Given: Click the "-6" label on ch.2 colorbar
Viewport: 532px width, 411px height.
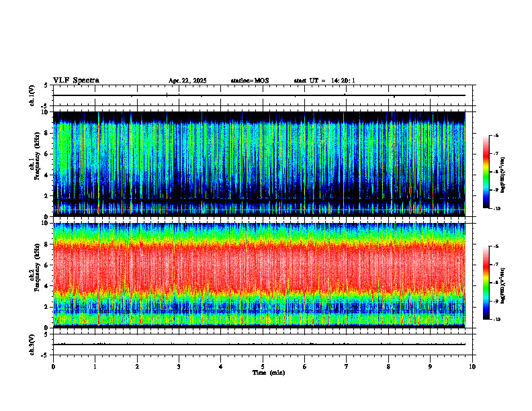Looking at the screenshot, I should coord(496,246).
